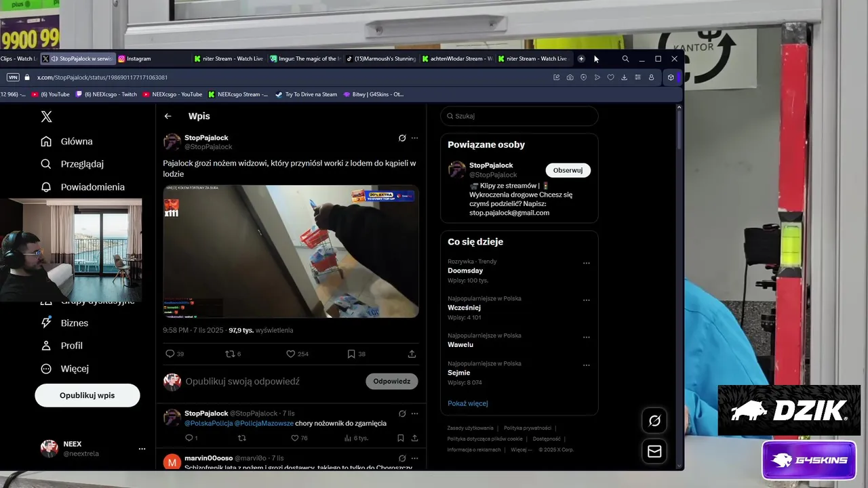Like the @PolskaPolicja reply with 76 likes
The height and width of the screenshot is (488, 868).
(295, 438)
